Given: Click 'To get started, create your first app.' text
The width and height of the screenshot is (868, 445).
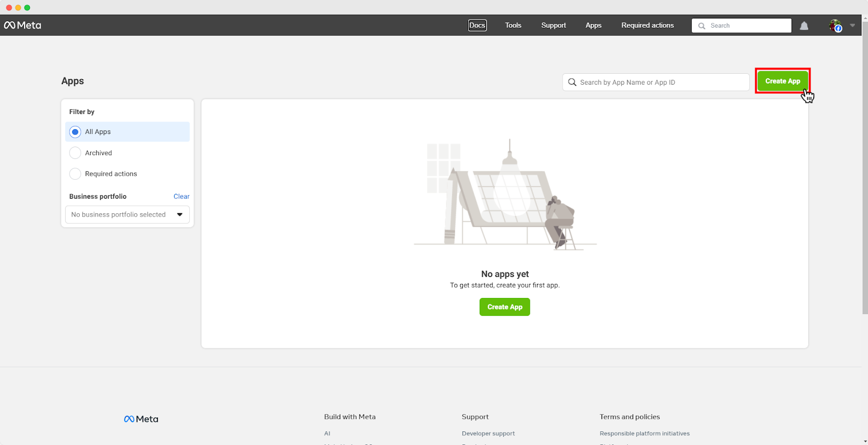Looking at the screenshot, I should click(505, 285).
